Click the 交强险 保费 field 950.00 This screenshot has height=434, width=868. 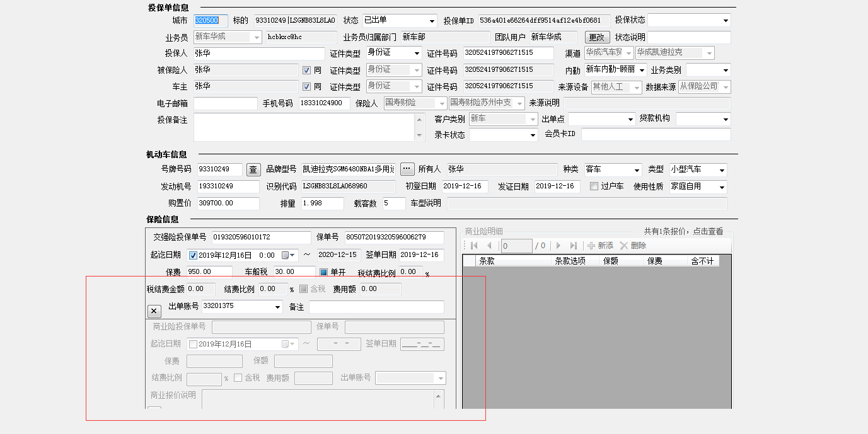(209, 272)
